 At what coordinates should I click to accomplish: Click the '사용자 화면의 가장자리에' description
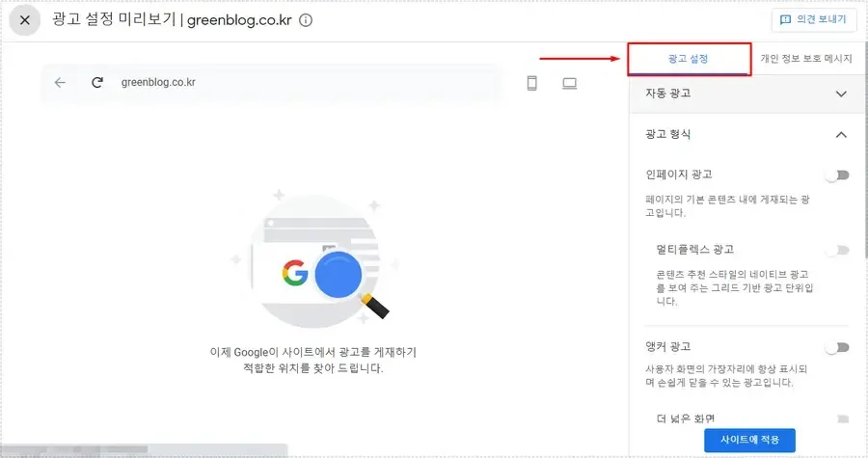point(726,376)
